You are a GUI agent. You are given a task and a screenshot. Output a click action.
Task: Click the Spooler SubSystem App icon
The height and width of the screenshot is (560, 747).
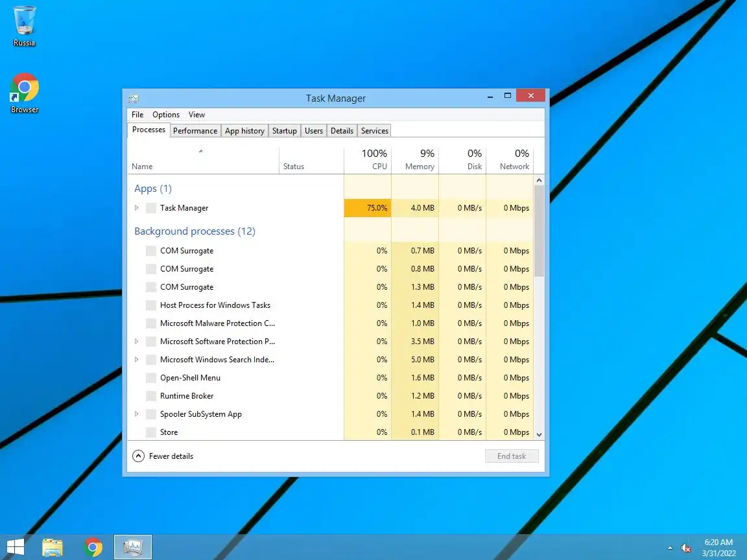[151, 414]
